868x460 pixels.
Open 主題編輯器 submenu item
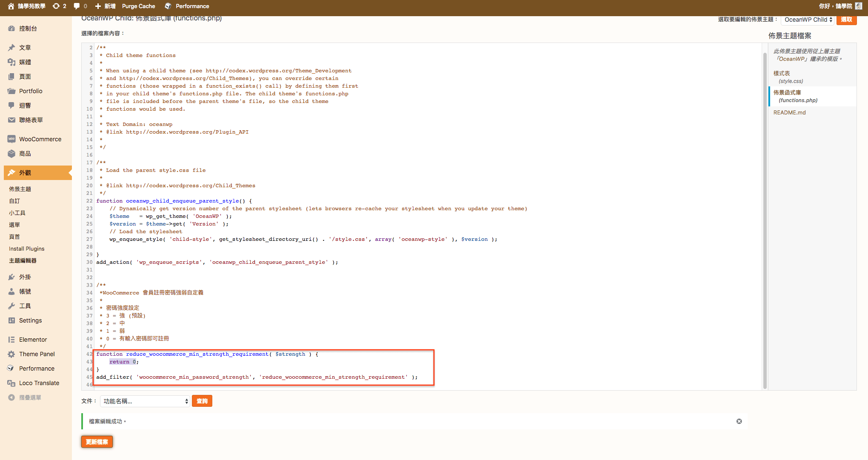pyautogui.click(x=23, y=260)
